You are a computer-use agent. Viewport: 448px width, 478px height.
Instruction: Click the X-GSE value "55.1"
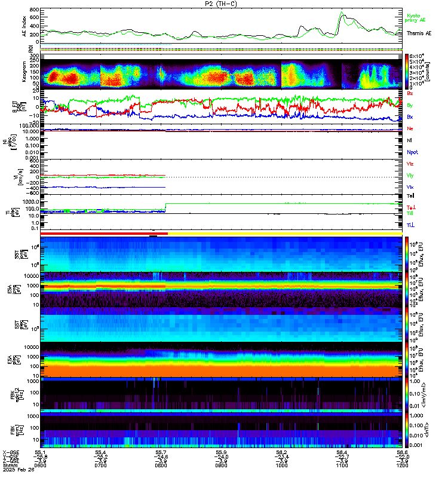point(40,452)
